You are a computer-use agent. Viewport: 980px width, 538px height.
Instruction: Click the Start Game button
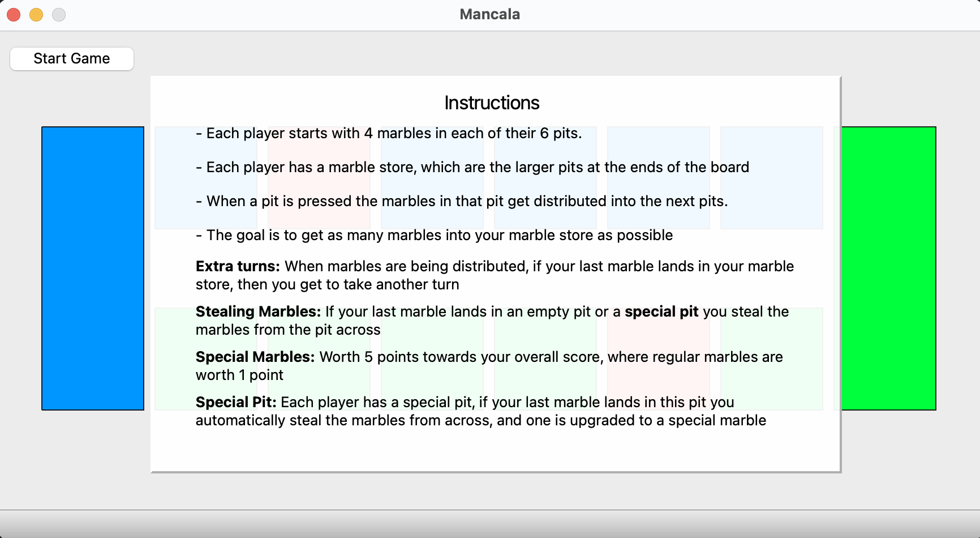pos(72,59)
